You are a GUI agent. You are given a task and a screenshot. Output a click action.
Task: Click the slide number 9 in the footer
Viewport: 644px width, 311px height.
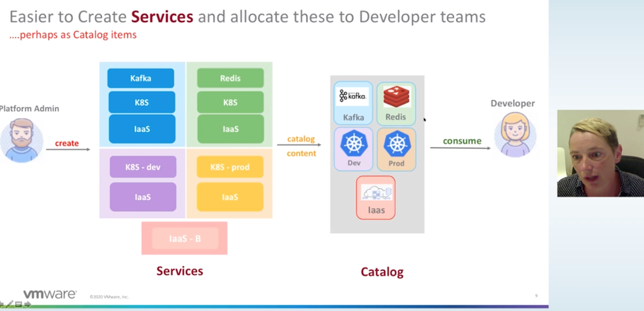[x=536, y=296]
